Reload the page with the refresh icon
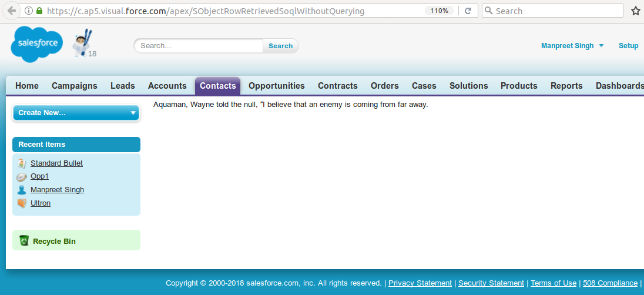 coord(468,11)
